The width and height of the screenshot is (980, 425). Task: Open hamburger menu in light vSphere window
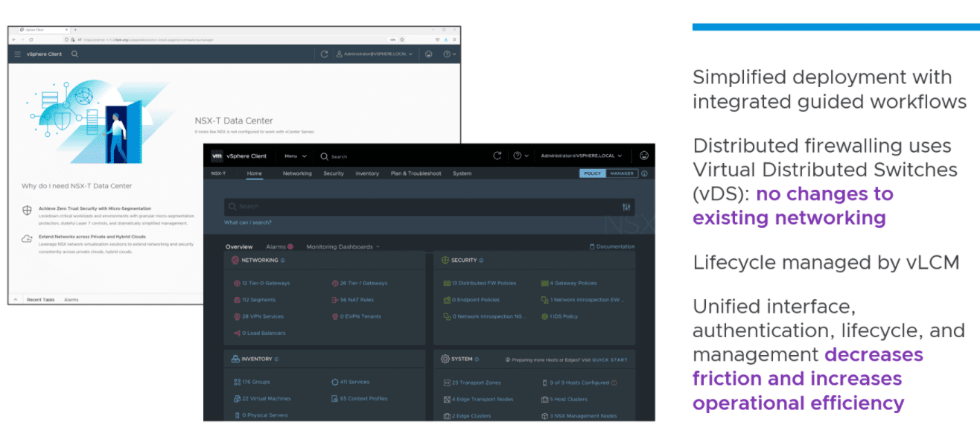pyautogui.click(x=18, y=54)
